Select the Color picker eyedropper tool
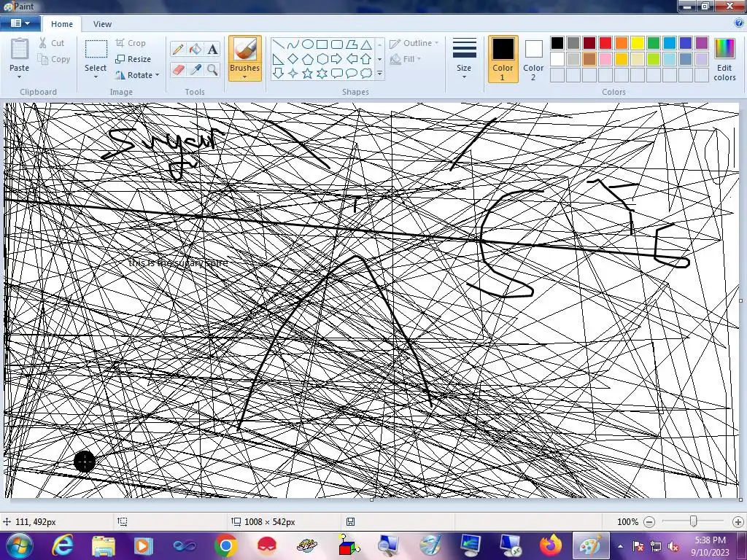This screenshot has height=560, width=747. click(x=196, y=69)
